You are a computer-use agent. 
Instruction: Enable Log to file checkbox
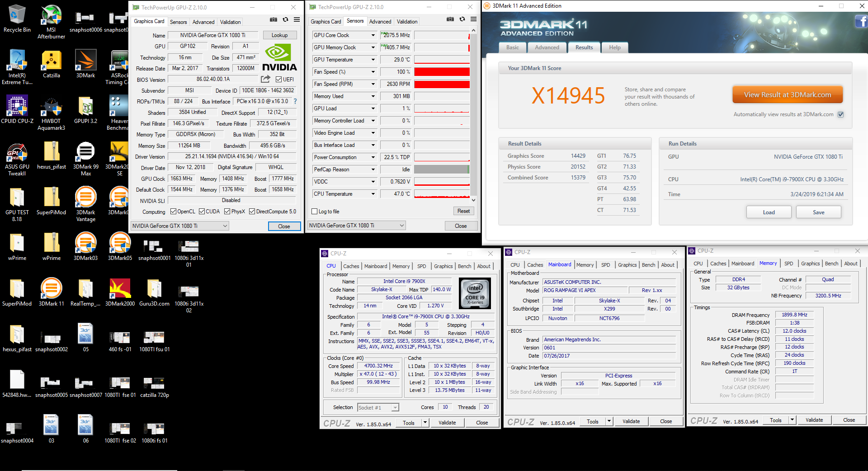click(315, 212)
